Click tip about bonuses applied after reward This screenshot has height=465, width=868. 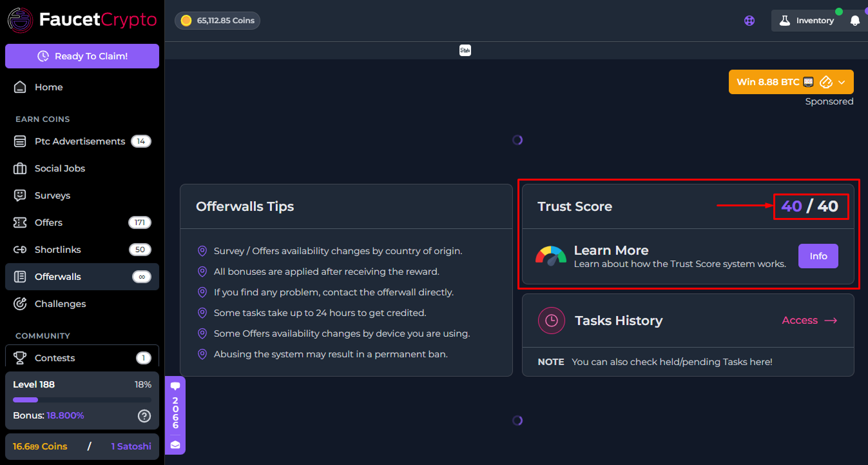(x=327, y=272)
